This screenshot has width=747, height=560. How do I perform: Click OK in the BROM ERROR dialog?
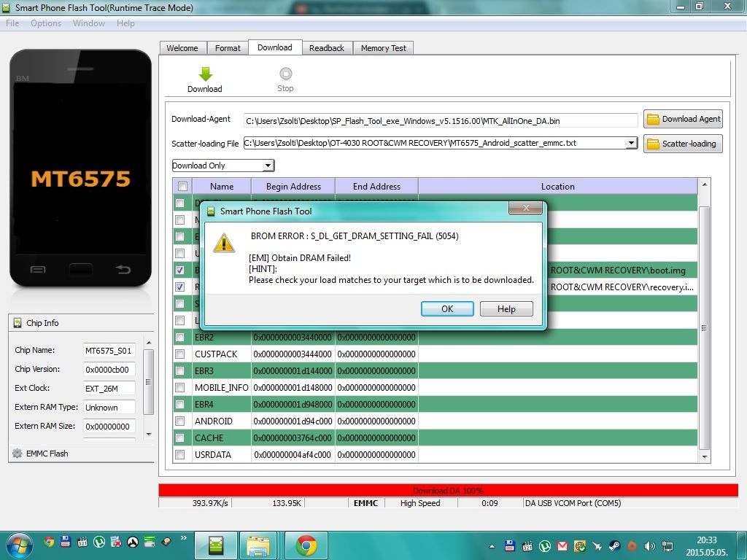pos(447,308)
